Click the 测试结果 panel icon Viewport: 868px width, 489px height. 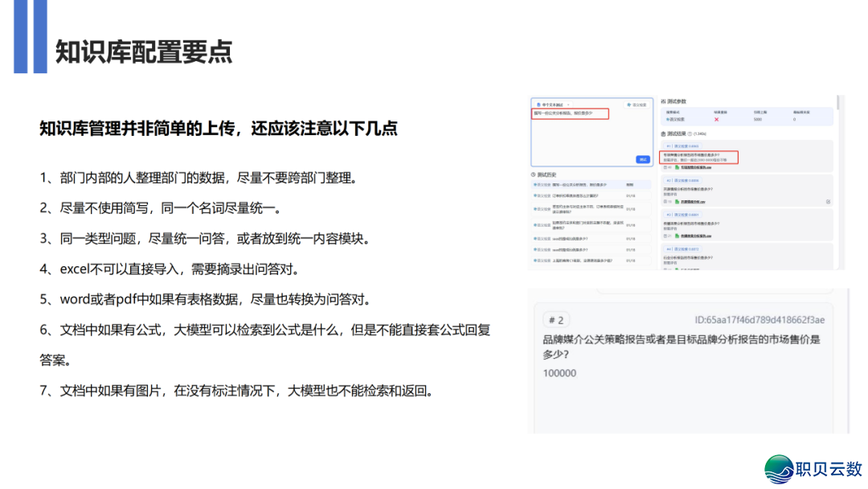coord(664,133)
